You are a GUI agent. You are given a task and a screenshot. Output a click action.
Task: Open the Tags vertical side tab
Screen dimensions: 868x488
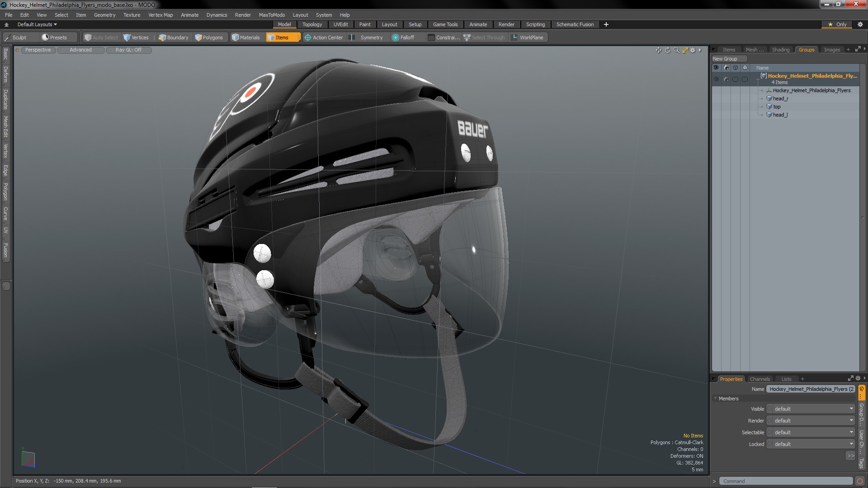[862, 463]
